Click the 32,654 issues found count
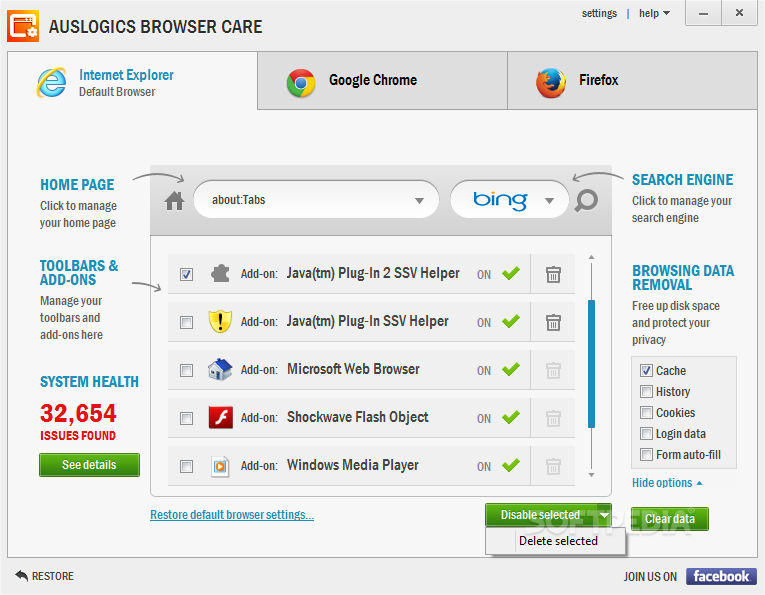Viewport: 765px width, 595px height. [78, 413]
